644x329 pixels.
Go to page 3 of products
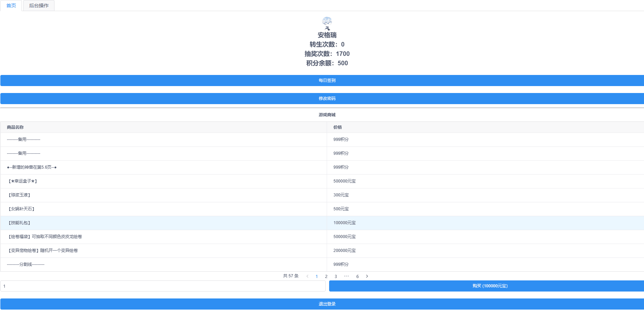pos(336,276)
